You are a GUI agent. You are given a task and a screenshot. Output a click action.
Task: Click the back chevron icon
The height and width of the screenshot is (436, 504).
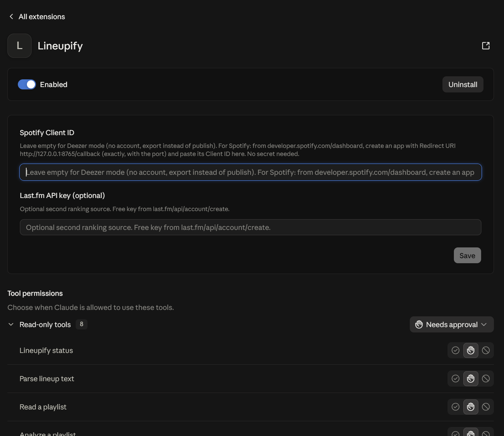click(x=11, y=16)
